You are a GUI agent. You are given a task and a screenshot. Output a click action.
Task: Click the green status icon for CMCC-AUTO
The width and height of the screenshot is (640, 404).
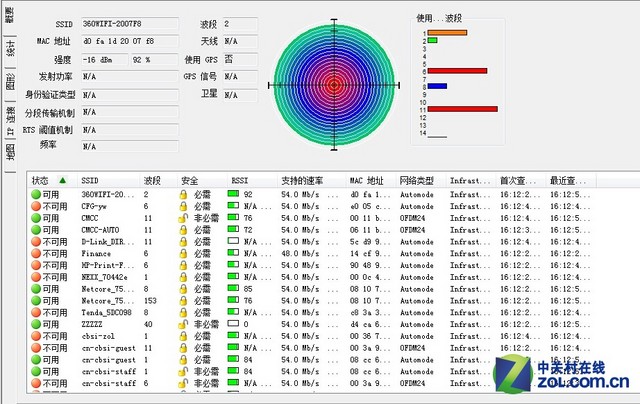click(x=36, y=230)
